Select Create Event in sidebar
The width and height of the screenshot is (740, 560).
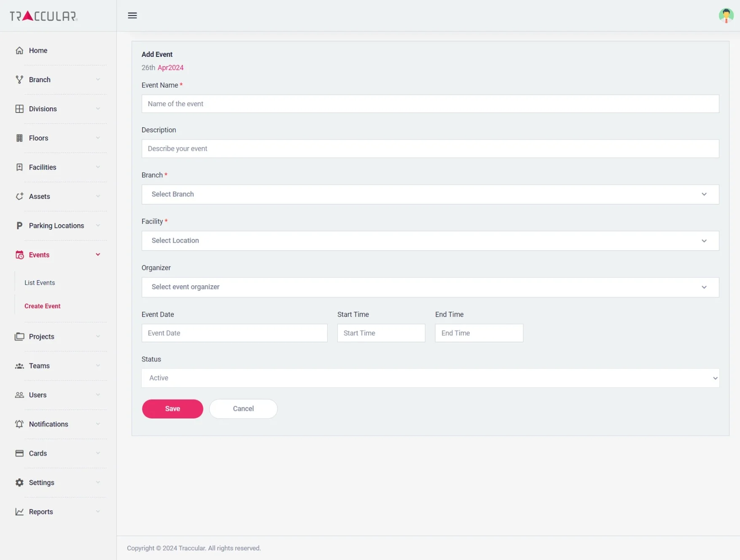(43, 306)
